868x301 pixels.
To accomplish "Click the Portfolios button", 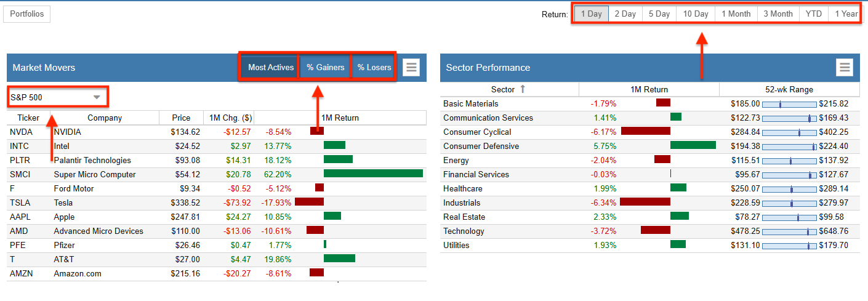I will coord(27,14).
